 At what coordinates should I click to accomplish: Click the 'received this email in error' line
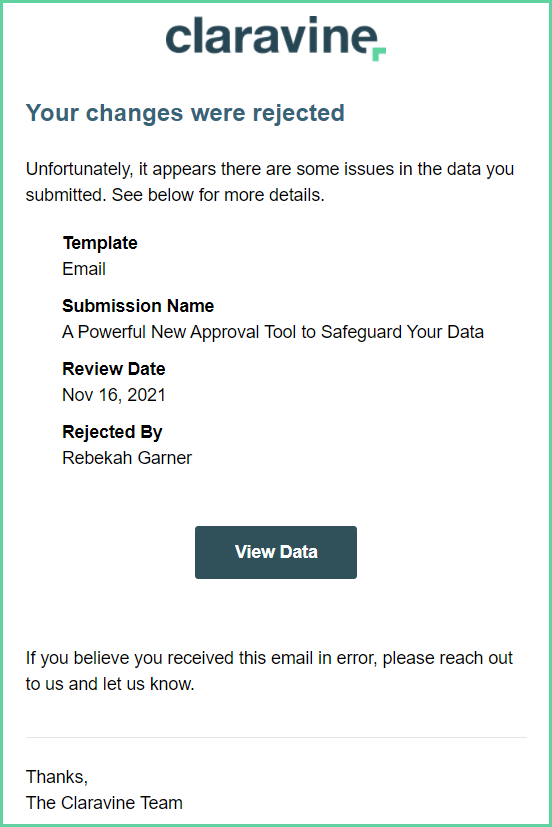[x=269, y=658]
